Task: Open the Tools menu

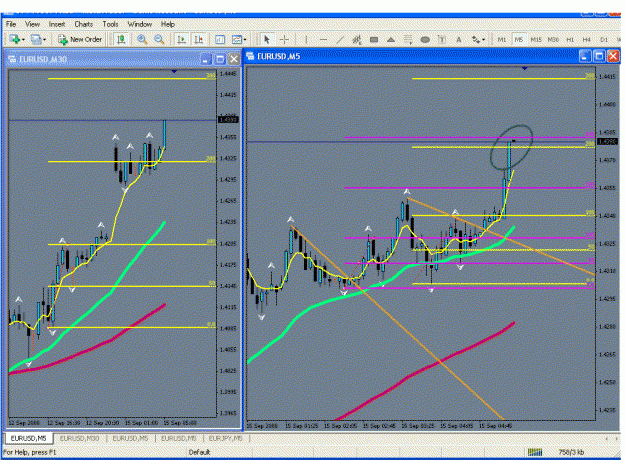Action: (x=110, y=24)
